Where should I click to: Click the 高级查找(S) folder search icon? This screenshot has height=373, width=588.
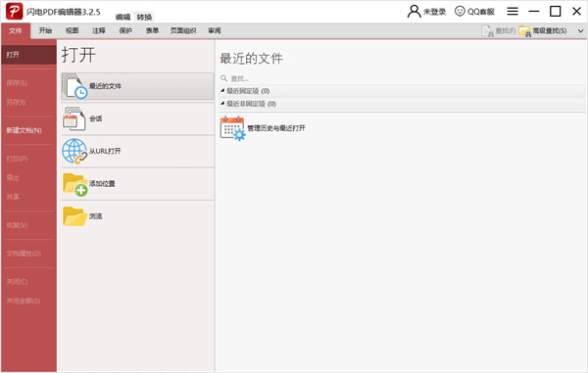(525, 31)
